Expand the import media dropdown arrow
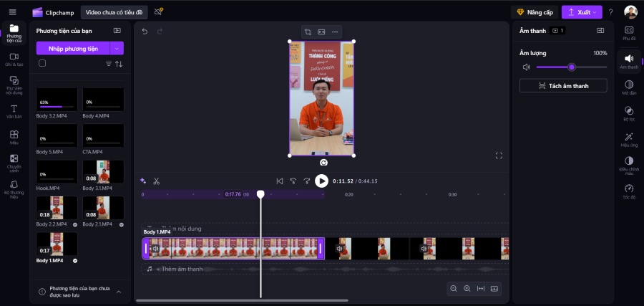This screenshot has width=644, height=306. pyautogui.click(x=117, y=49)
